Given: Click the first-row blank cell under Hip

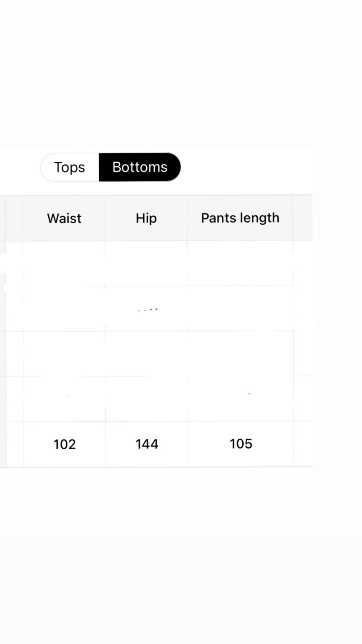Looking at the screenshot, I should (x=146, y=264).
